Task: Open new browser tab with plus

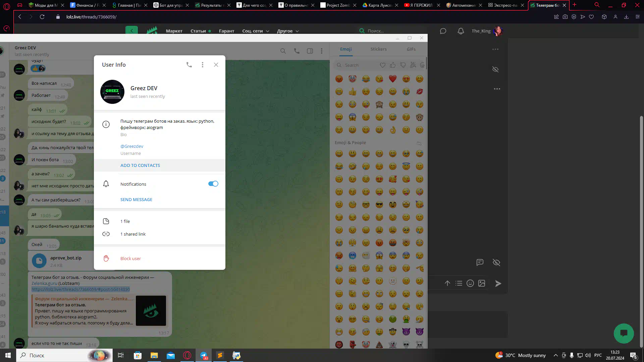Action: point(575,5)
